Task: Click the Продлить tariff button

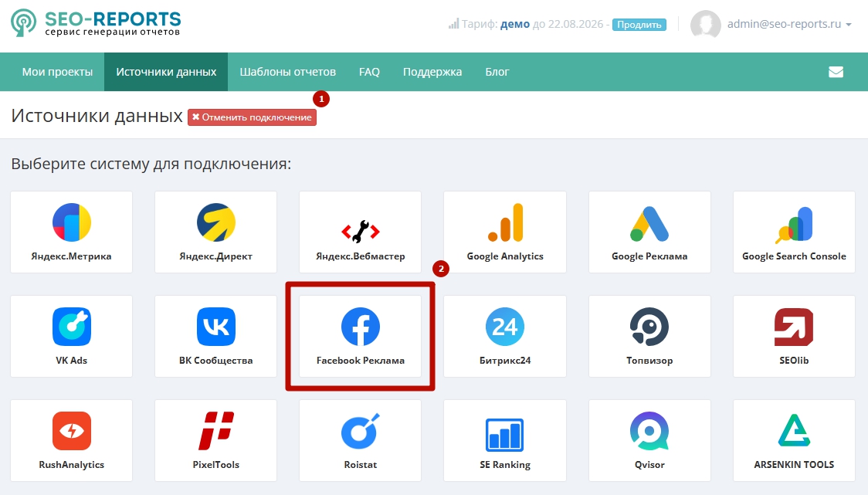Action: click(x=639, y=25)
